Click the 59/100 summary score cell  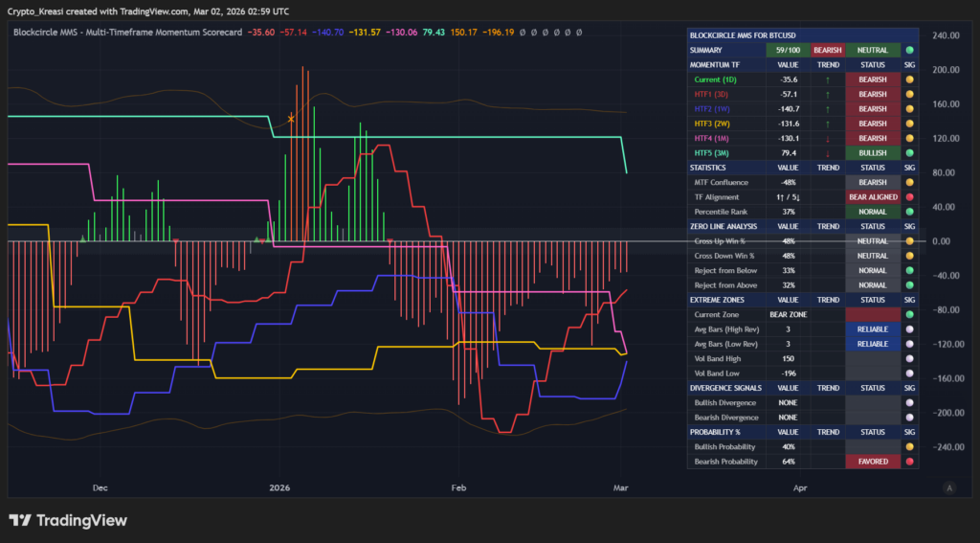coord(788,50)
